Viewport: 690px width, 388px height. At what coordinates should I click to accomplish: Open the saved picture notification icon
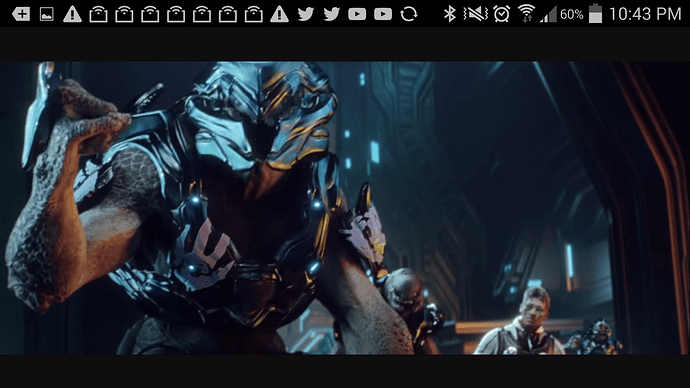tap(46, 14)
